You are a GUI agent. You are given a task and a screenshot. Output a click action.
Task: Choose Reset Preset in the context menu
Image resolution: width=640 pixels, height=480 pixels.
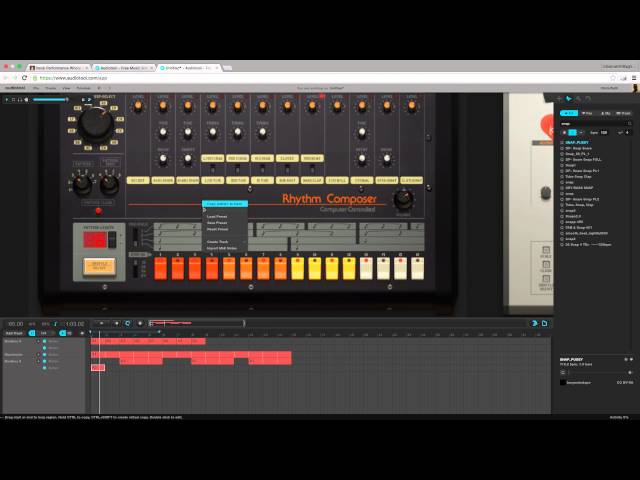(x=217, y=229)
